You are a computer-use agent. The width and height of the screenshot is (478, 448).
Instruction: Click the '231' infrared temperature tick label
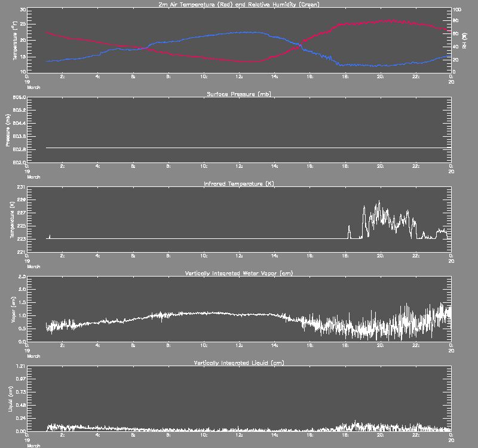pyautogui.click(x=22, y=187)
